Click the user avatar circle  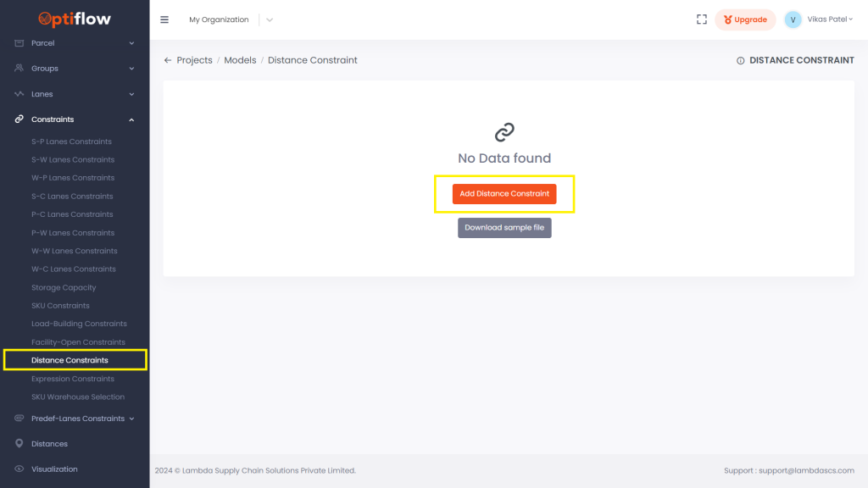click(793, 19)
